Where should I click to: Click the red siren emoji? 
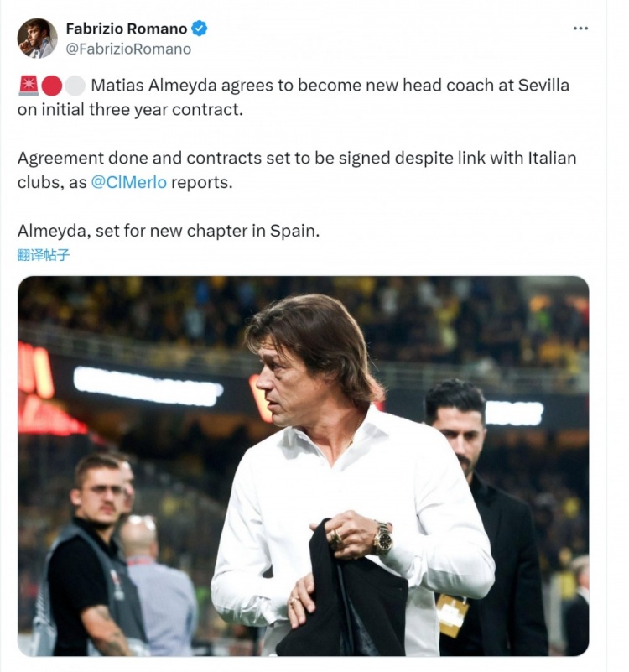pyautogui.click(x=28, y=86)
